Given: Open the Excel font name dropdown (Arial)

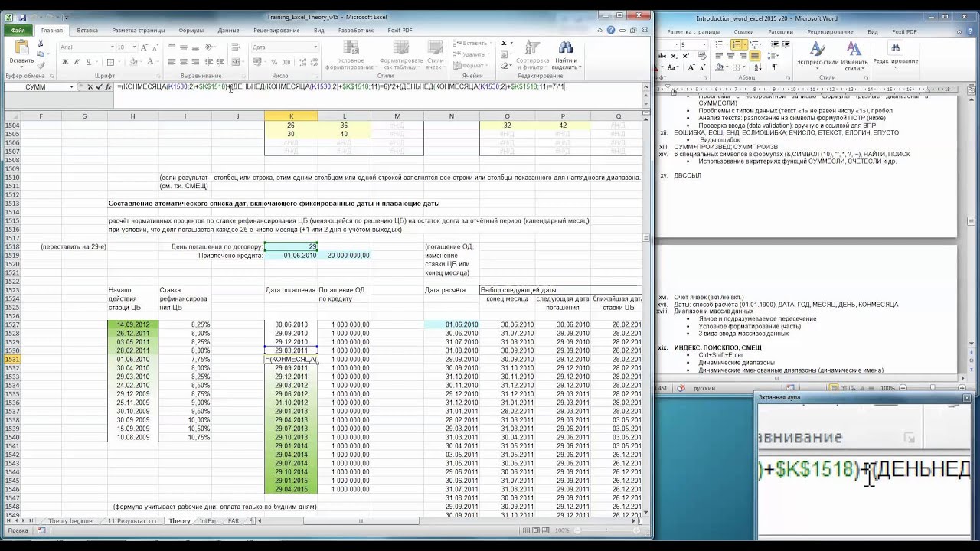Looking at the screenshot, I should coord(111,47).
